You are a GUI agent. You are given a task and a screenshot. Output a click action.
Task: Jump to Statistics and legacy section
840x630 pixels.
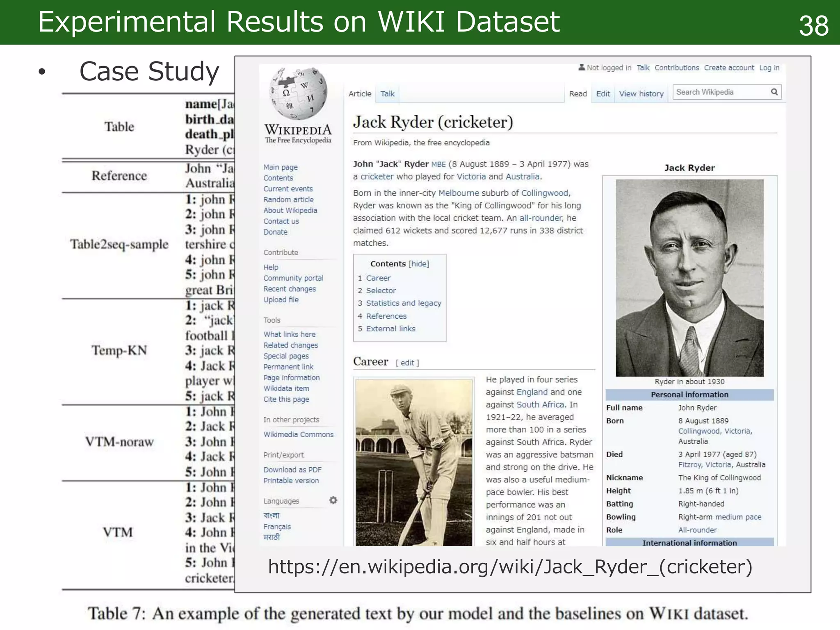tap(404, 303)
